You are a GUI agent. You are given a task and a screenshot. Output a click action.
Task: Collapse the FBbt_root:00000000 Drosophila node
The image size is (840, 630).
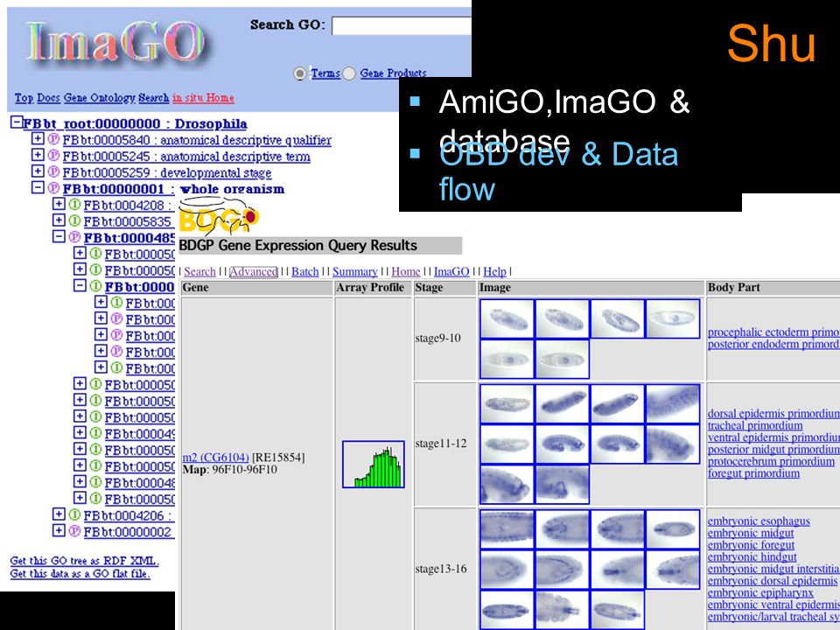point(17,122)
